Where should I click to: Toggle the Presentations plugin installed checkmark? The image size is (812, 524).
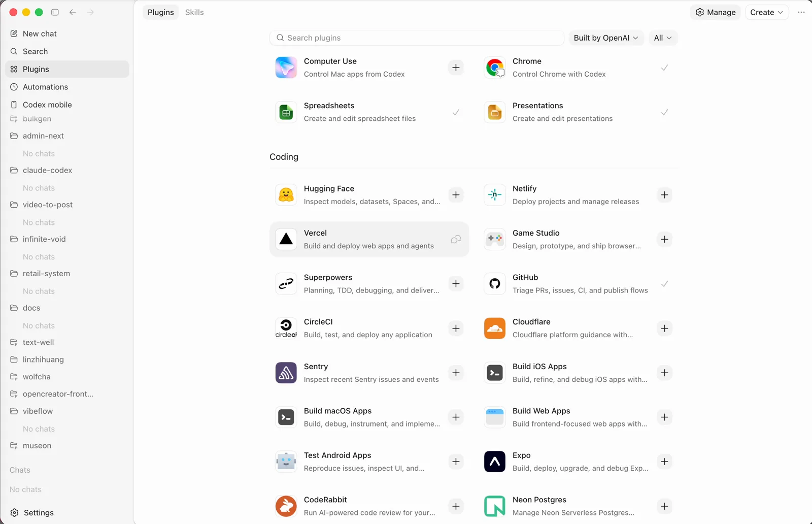tap(664, 112)
